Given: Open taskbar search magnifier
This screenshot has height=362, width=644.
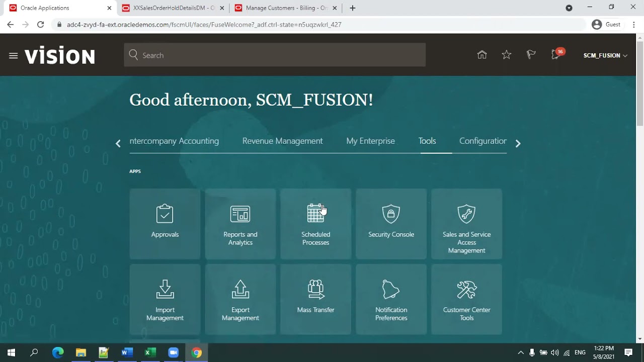Looking at the screenshot, I should point(34,352).
